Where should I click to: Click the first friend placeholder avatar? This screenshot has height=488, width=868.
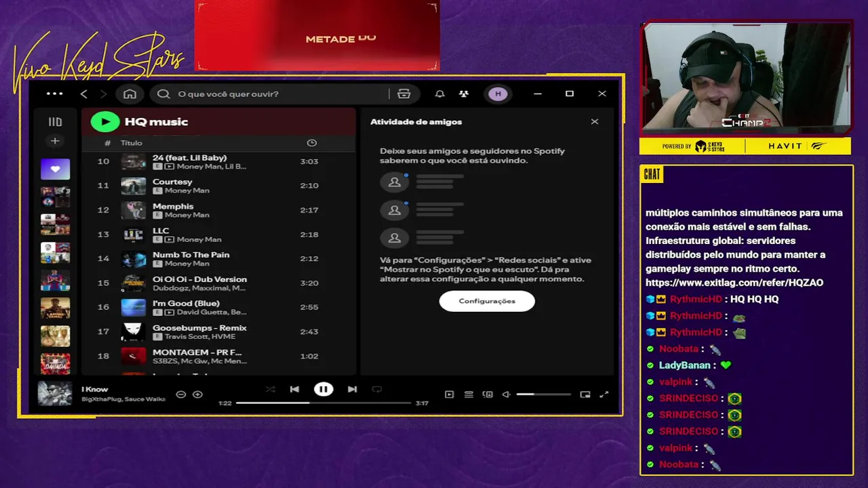[394, 182]
